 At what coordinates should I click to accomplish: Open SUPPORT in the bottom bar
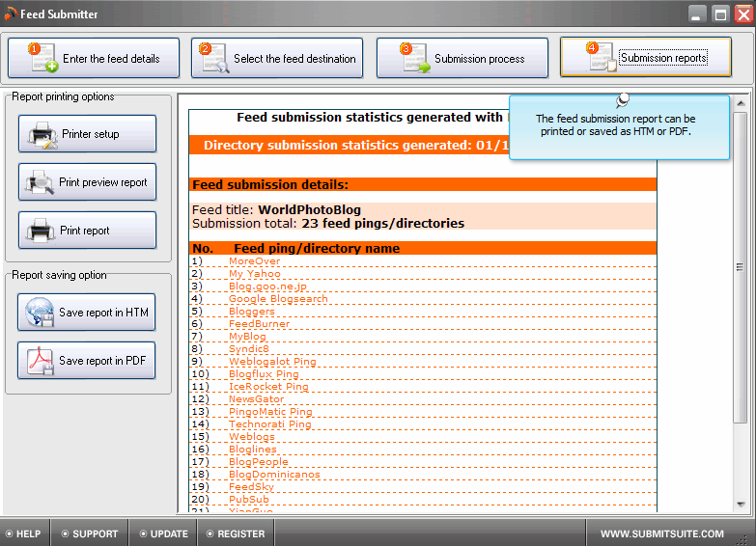click(x=90, y=533)
